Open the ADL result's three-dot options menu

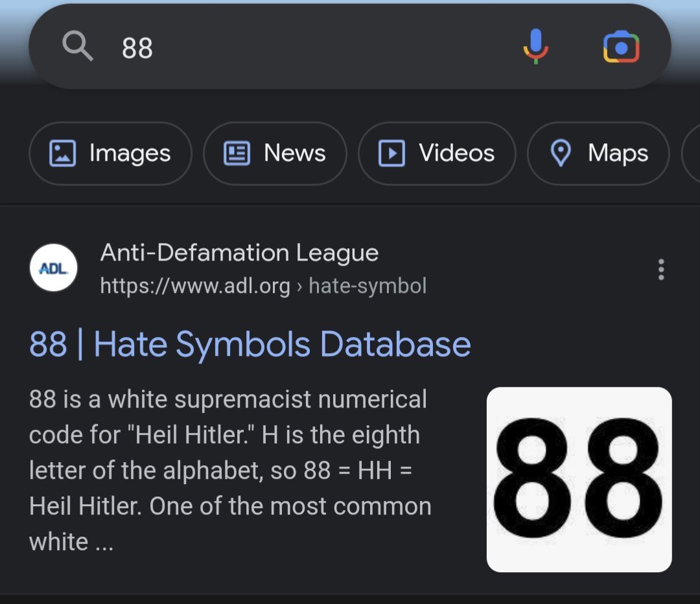pyautogui.click(x=661, y=269)
